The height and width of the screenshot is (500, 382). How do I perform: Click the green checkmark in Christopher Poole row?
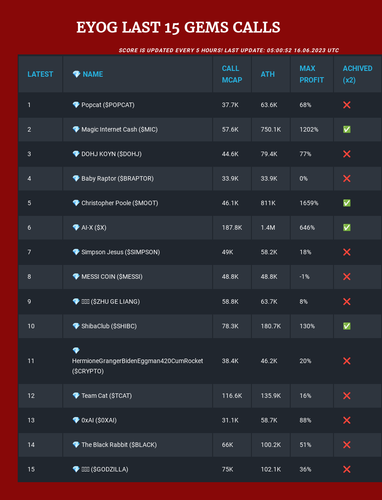coord(347,203)
